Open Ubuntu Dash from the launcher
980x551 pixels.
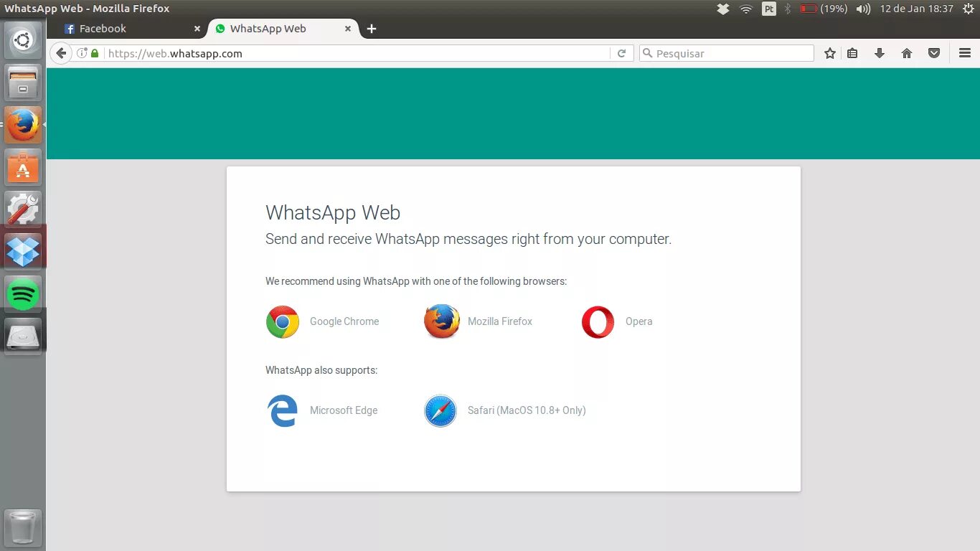tap(23, 40)
